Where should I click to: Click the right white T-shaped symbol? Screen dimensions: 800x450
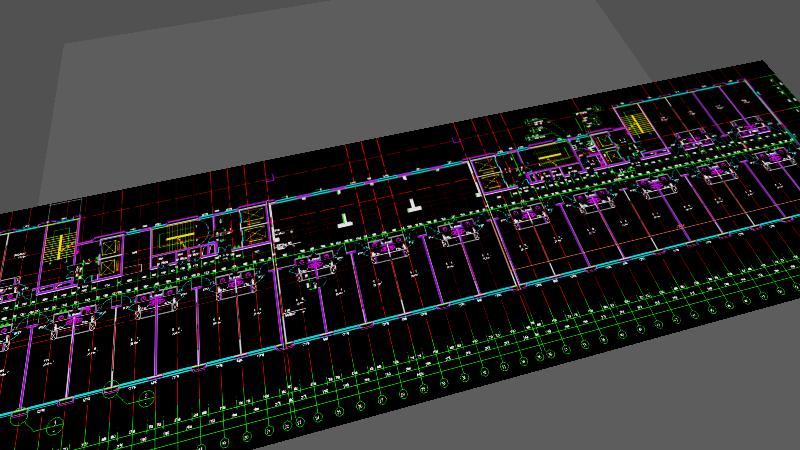tap(413, 206)
